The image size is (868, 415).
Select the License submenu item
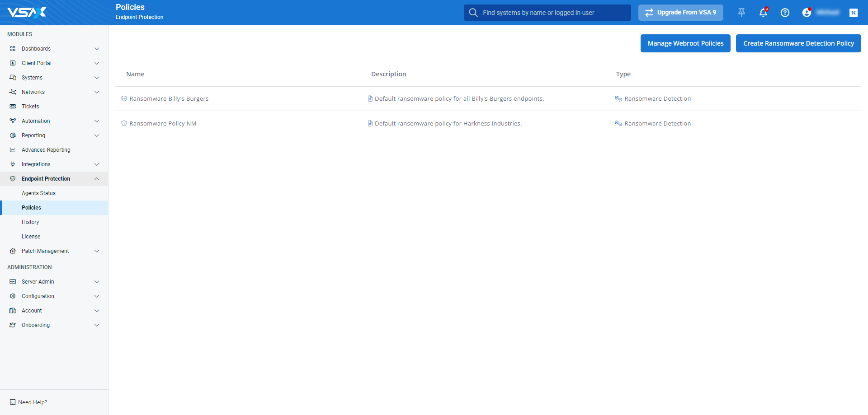31,237
